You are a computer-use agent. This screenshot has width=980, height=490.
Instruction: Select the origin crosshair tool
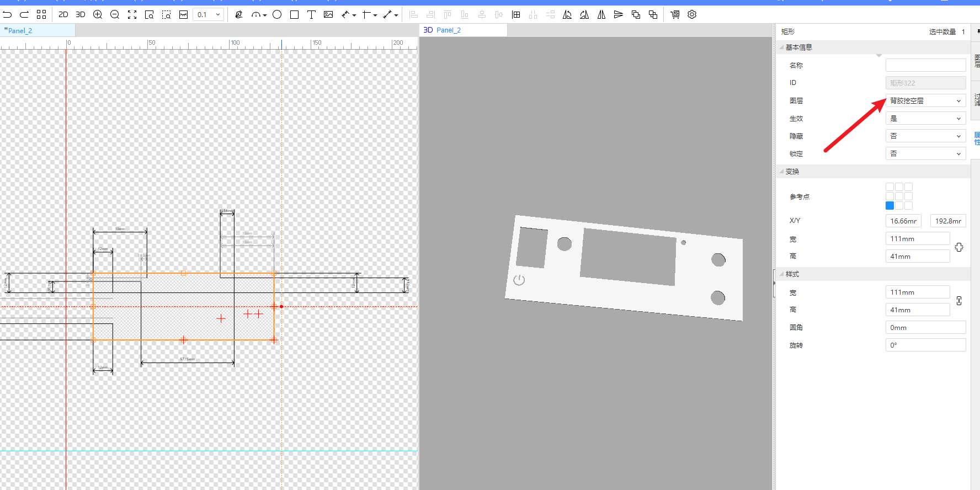[366, 14]
